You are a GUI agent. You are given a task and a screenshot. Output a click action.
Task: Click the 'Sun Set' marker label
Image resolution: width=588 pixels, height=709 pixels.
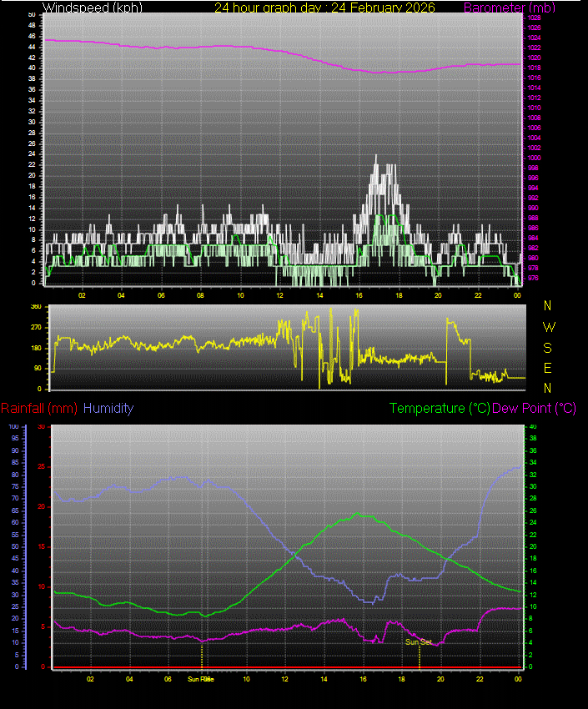(418, 641)
